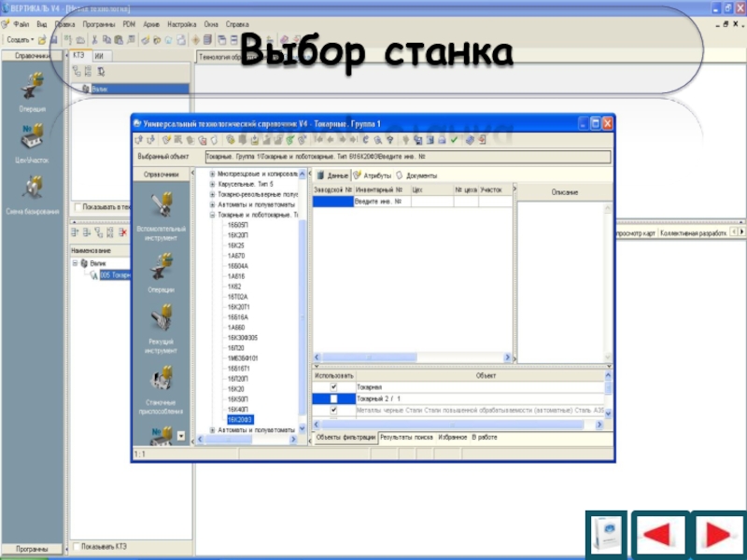Viewport: 747px width, 560px height.
Task: Open the Файл menu
Action: pyautogui.click(x=21, y=24)
